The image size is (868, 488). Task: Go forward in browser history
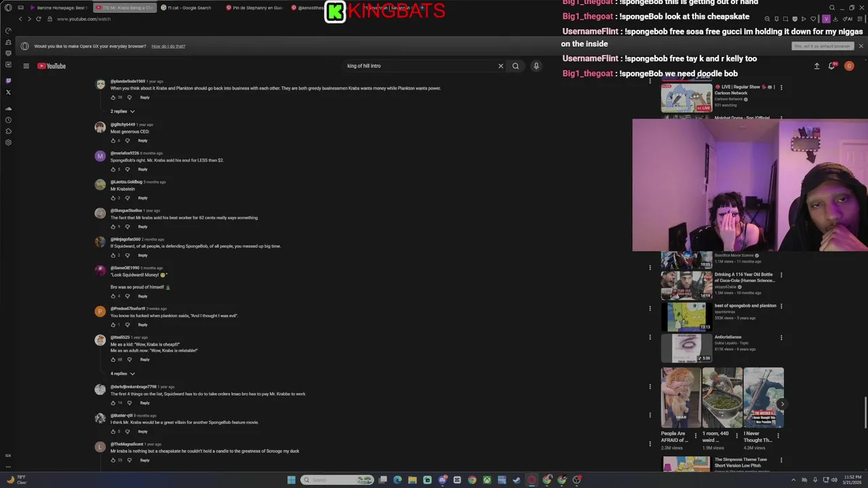[x=29, y=19]
